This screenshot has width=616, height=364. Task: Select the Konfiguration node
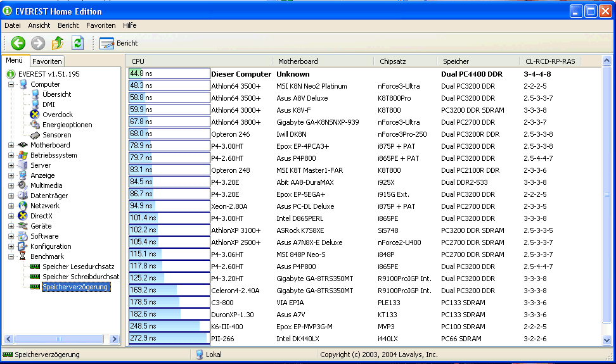[x=51, y=246]
